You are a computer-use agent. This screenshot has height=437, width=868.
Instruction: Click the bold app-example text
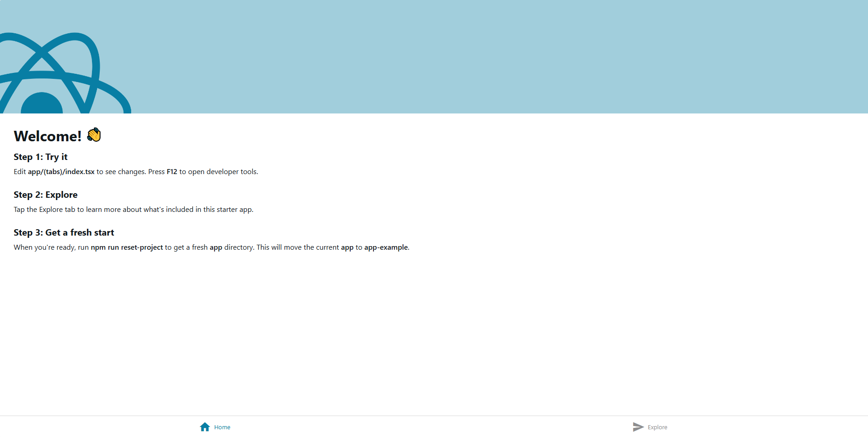pyautogui.click(x=386, y=247)
